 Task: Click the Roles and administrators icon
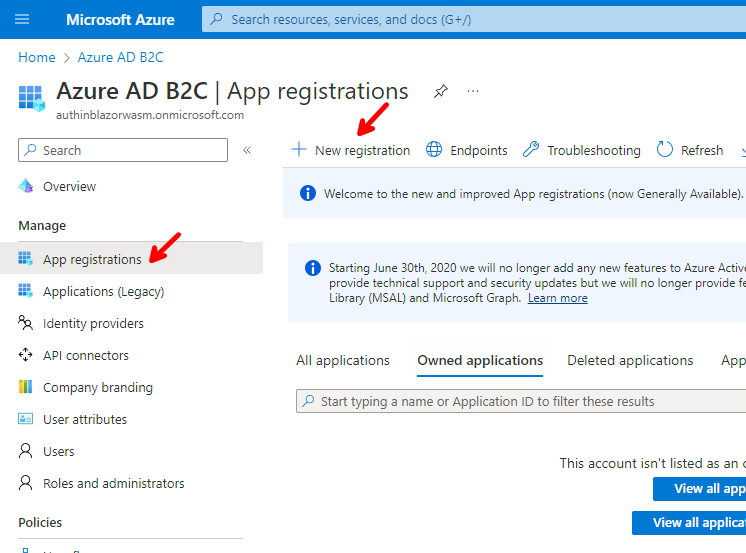point(25,483)
